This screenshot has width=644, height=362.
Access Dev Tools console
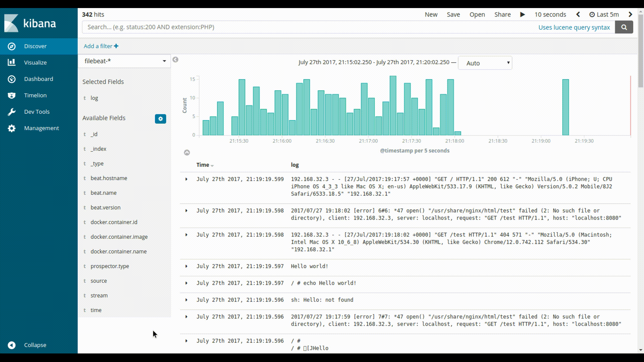(x=37, y=111)
